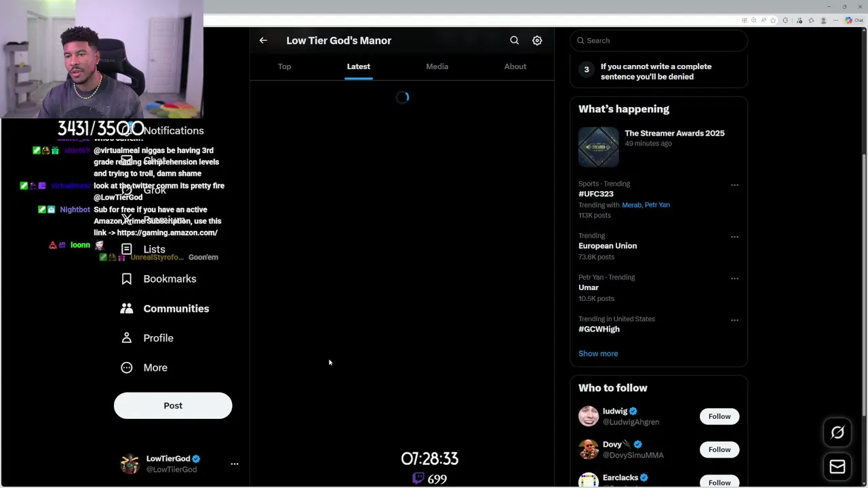Open Notifications in the sidebar
Image resolution: width=868 pixels, height=488 pixels.
173,131
